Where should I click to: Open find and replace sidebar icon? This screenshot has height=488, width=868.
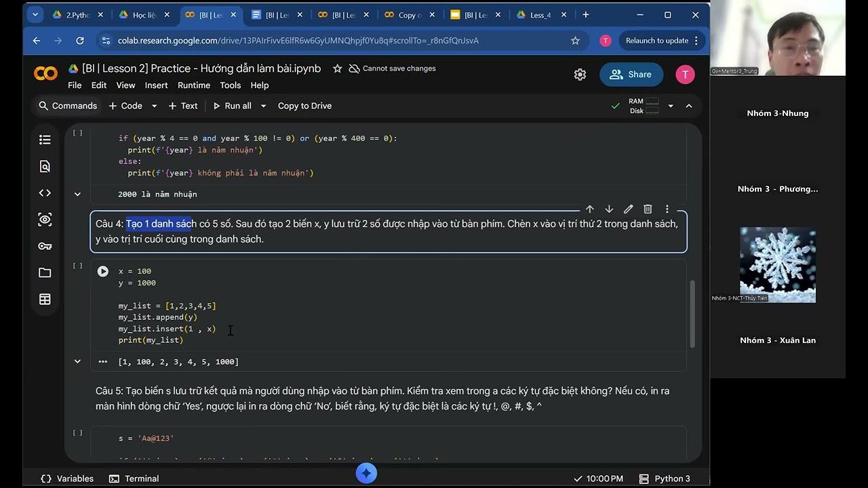(x=45, y=166)
